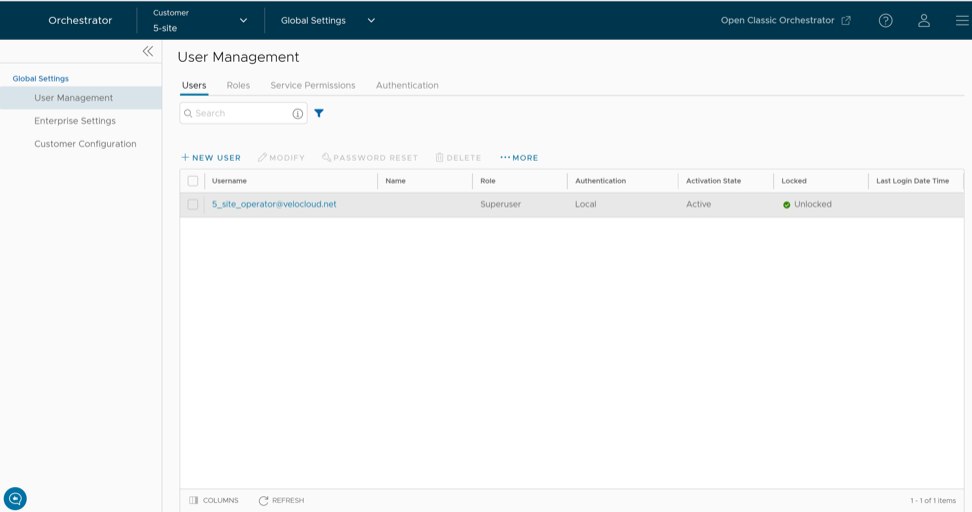
Task: Open the help question mark icon
Action: pos(885,20)
